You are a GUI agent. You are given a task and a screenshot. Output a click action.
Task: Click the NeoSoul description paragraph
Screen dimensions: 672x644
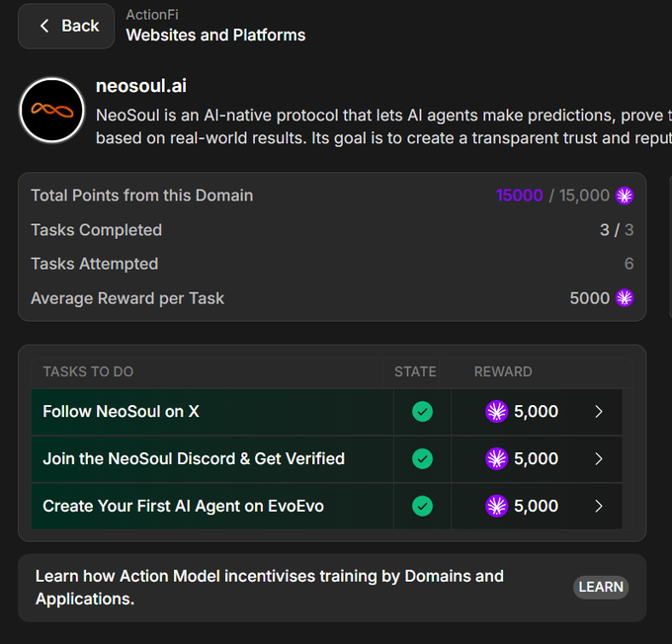click(383, 126)
